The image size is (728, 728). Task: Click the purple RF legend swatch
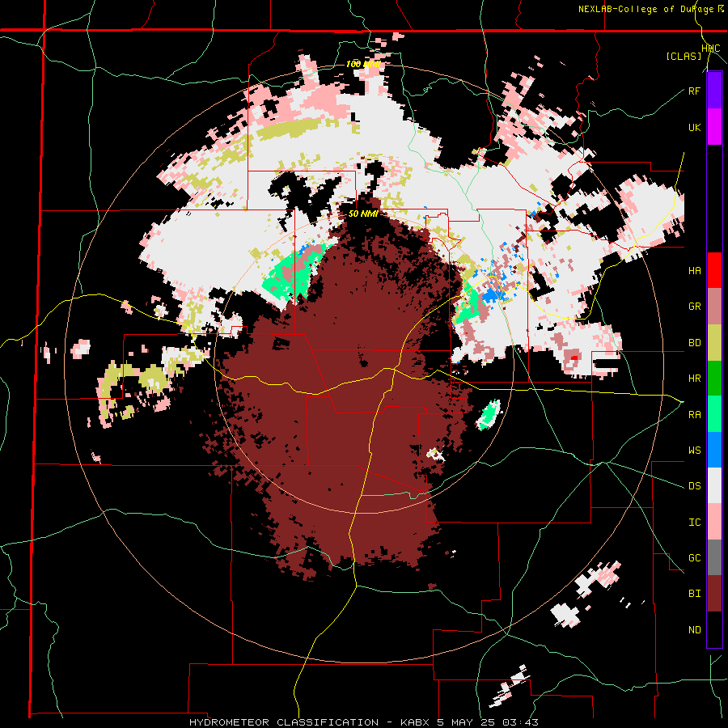tap(714, 91)
